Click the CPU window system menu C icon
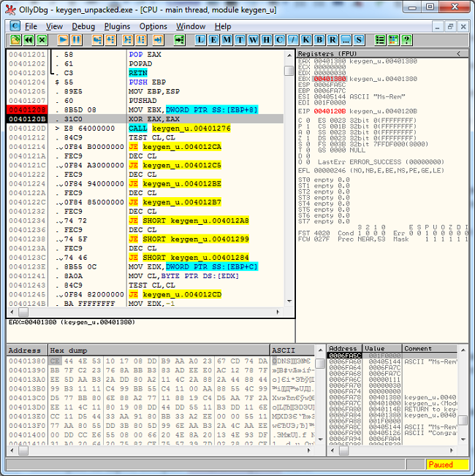This screenshot has height=476, width=475. 15,26
